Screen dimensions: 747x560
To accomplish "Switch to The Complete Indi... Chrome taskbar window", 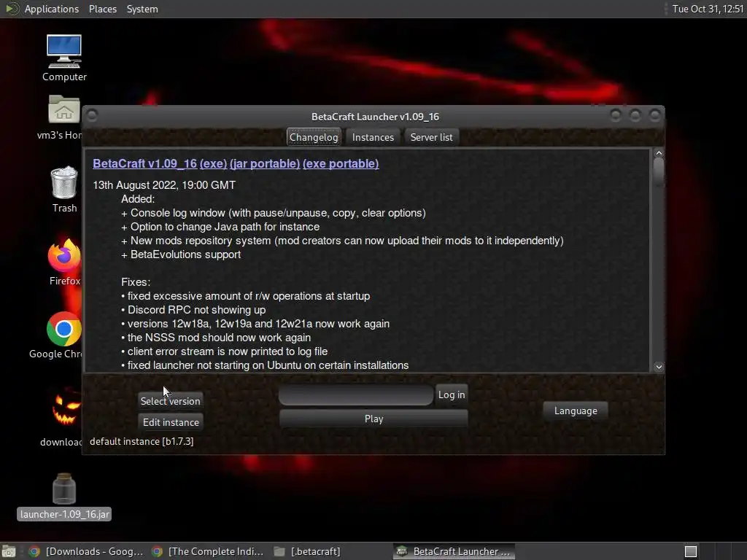I will [x=208, y=551].
